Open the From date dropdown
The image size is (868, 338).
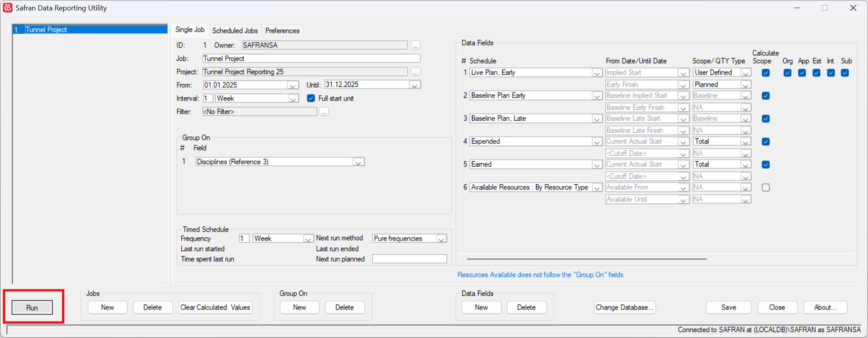tap(293, 85)
